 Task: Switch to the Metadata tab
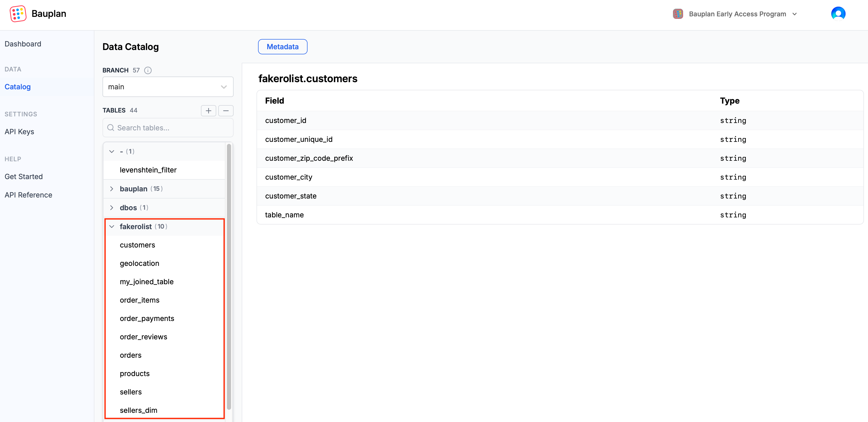[x=282, y=46]
